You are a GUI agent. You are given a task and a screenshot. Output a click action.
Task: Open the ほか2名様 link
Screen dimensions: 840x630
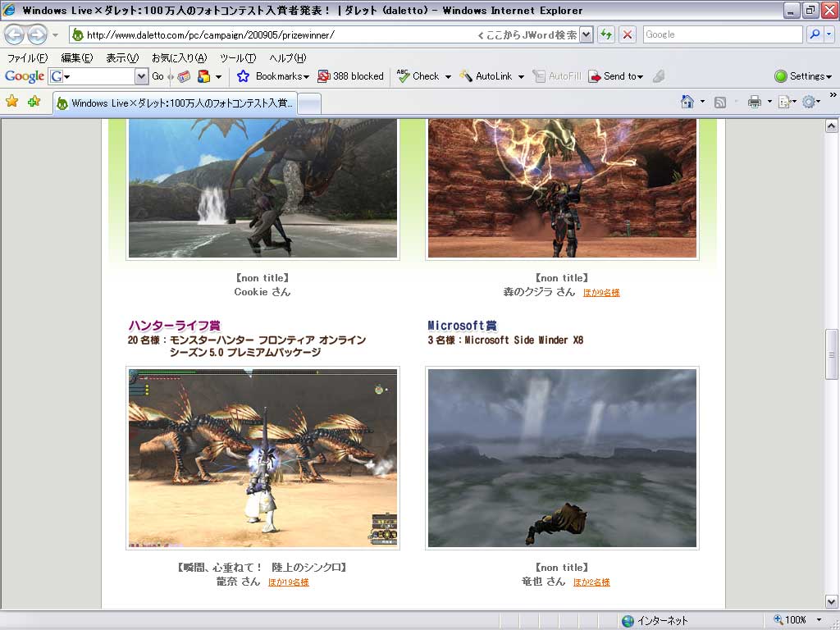point(591,582)
